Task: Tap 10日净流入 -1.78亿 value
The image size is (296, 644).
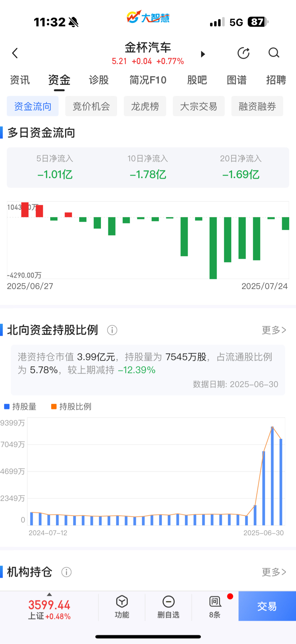Action: pyautogui.click(x=148, y=174)
